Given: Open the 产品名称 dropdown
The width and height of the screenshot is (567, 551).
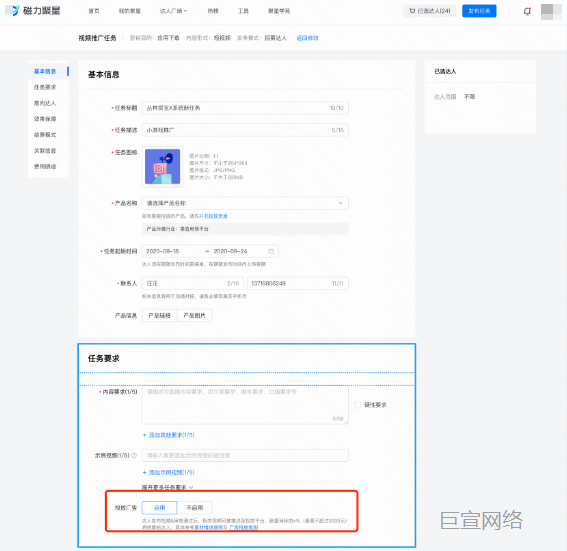Looking at the screenshot, I should [x=245, y=203].
